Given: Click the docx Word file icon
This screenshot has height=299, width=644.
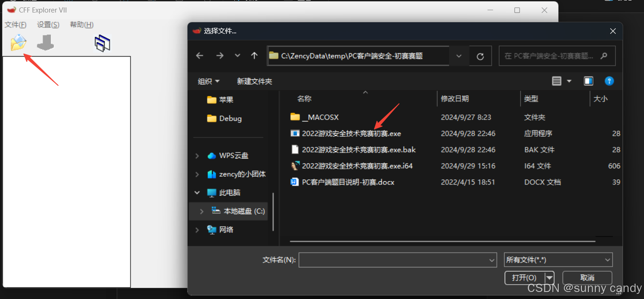Looking at the screenshot, I should coord(294,182).
